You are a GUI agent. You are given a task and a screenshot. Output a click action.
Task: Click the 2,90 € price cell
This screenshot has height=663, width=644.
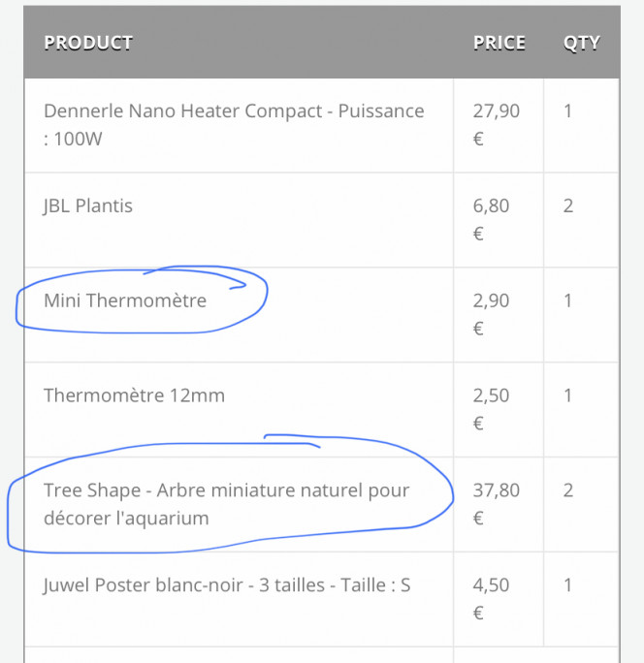(x=491, y=314)
